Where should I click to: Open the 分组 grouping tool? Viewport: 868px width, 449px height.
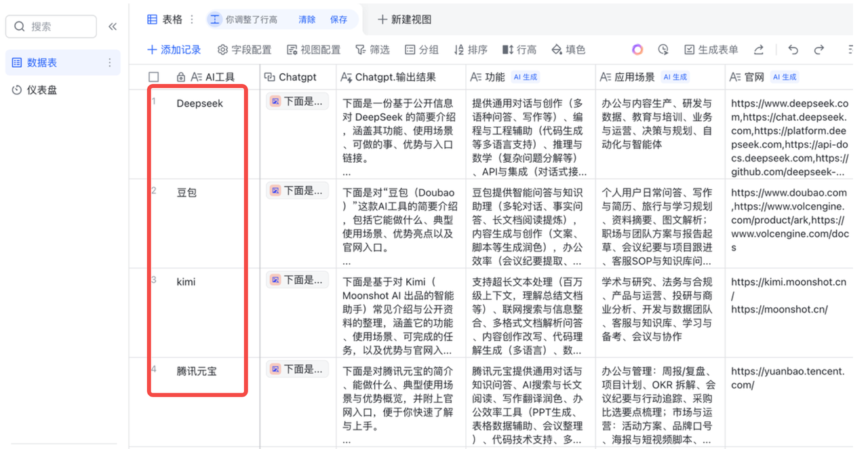422,50
